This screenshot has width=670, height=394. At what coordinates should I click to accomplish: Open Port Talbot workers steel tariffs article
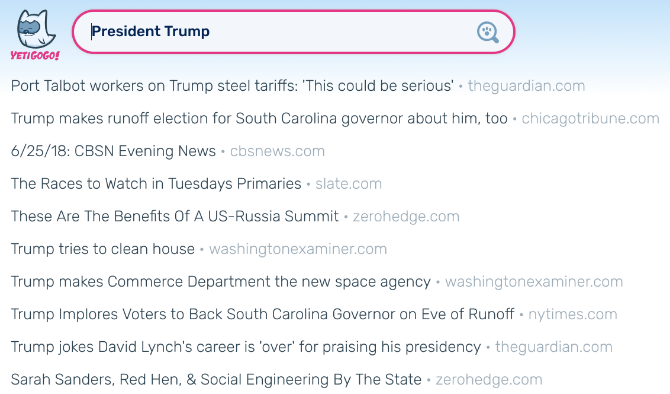(232, 86)
